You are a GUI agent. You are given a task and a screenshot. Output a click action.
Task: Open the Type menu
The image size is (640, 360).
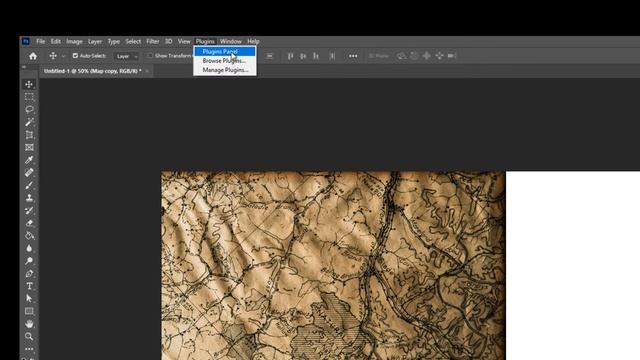pos(113,41)
